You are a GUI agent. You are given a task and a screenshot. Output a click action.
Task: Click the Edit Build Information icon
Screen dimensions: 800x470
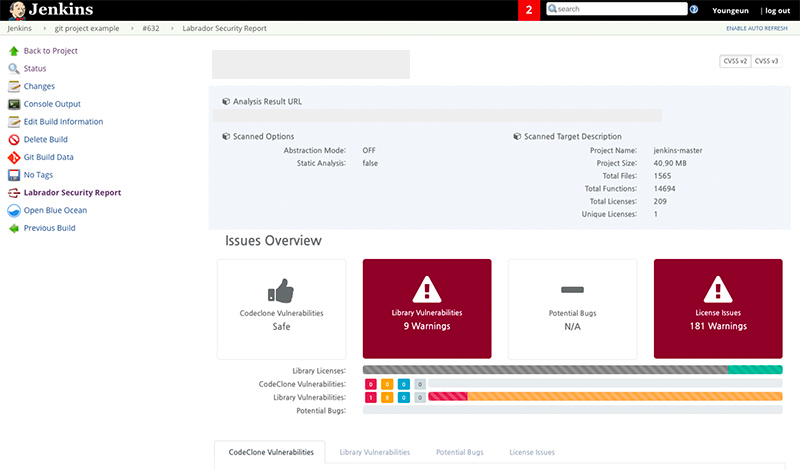click(x=14, y=122)
